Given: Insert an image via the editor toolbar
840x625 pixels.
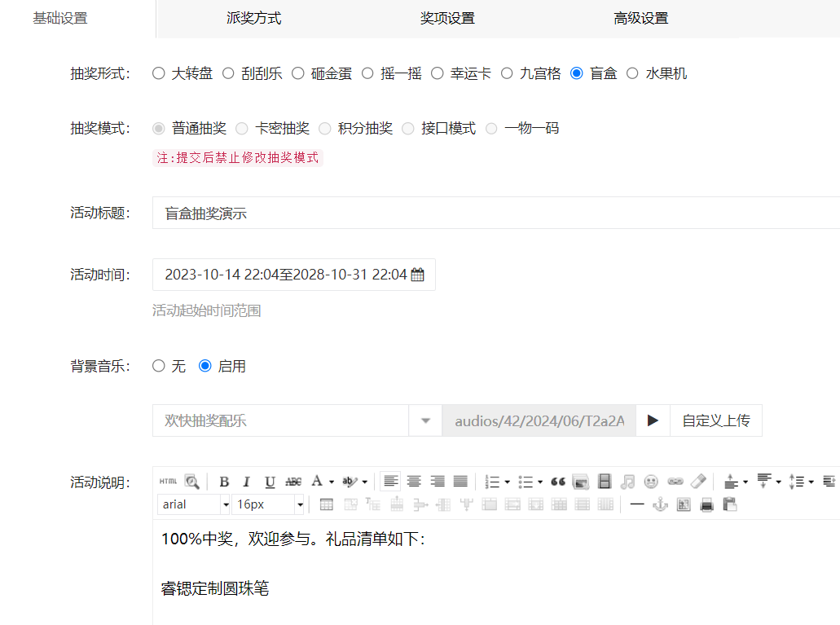Looking at the screenshot, I should point(581,481).
